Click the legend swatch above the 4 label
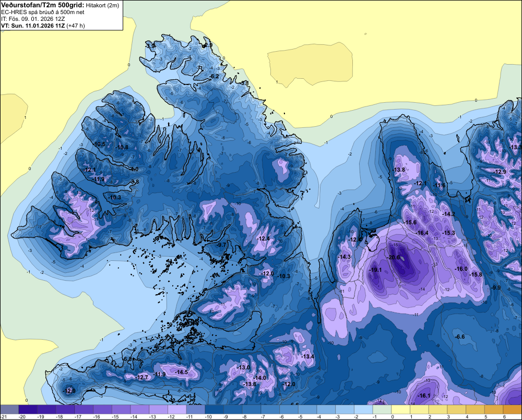This screenshot has width=522, height=420. 476,410
